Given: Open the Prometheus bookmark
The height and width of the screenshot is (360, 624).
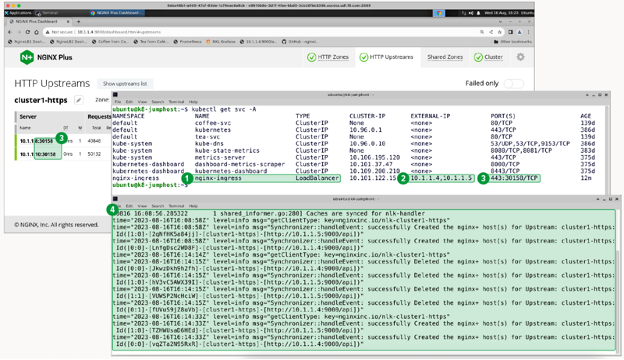Looking at the screenshot, I should (x=187, y=41).
